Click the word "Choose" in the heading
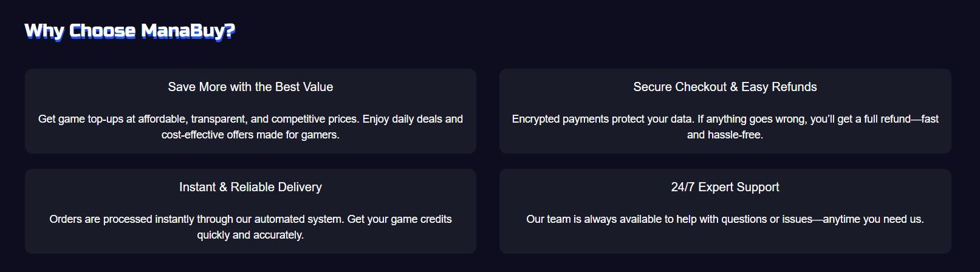Screen dimensions: 980x272 point(103,31)
